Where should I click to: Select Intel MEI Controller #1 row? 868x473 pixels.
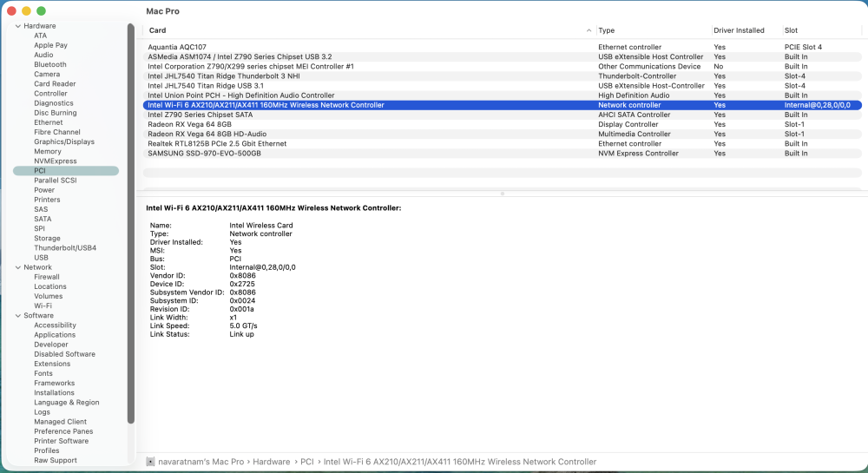point(502,66)
